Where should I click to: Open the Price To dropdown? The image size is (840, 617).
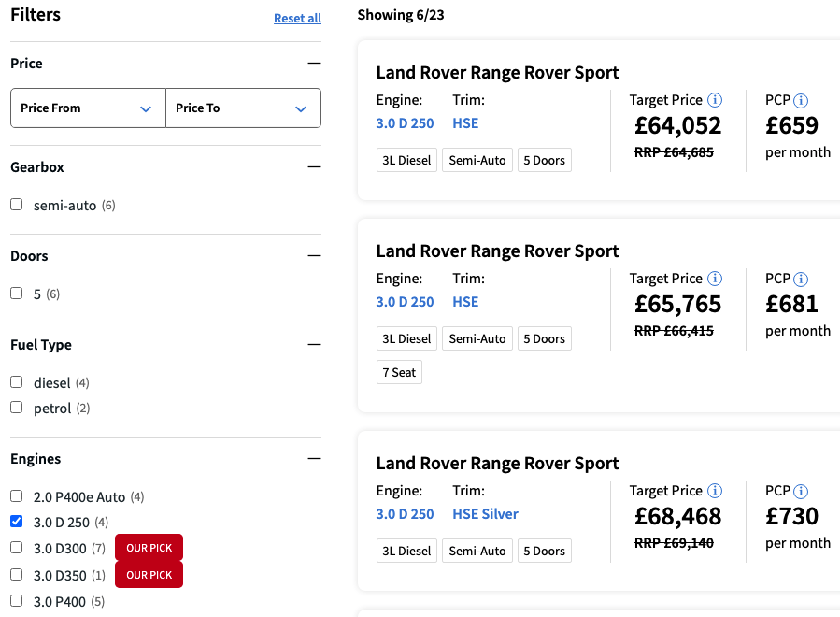[x=243, y=108]
